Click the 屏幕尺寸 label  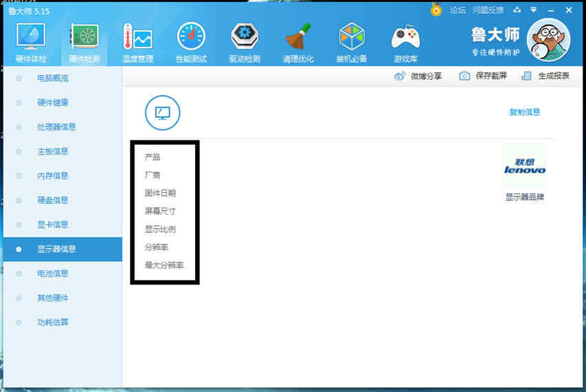[x=161, y=212]
